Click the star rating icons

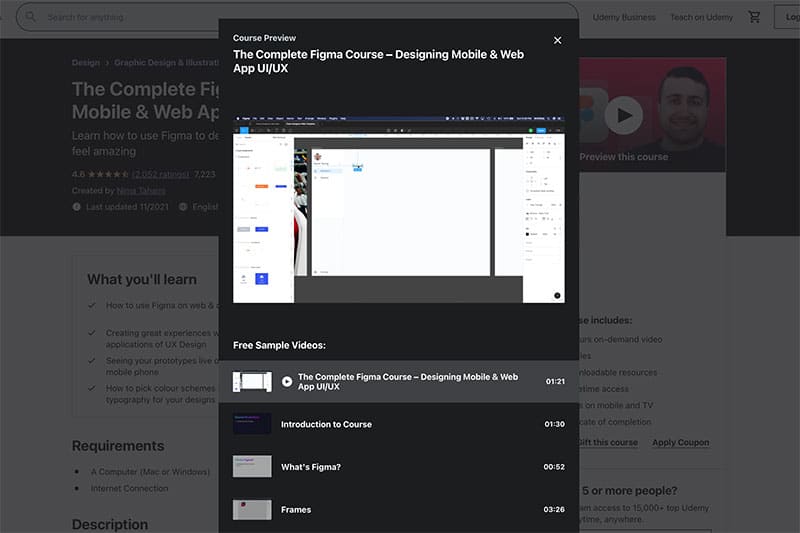(108, 174)
